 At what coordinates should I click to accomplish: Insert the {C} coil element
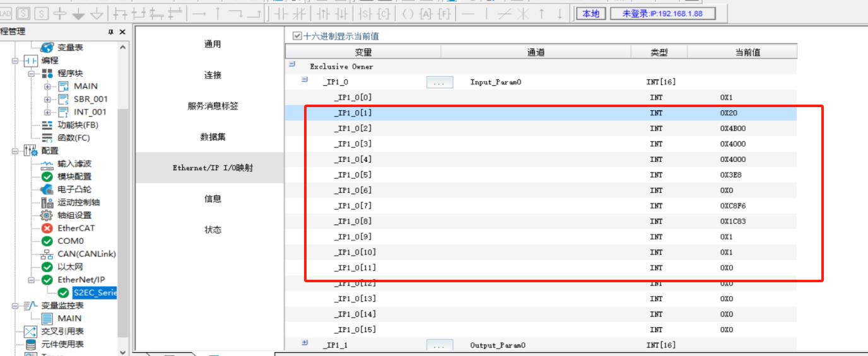coord(384,14)
